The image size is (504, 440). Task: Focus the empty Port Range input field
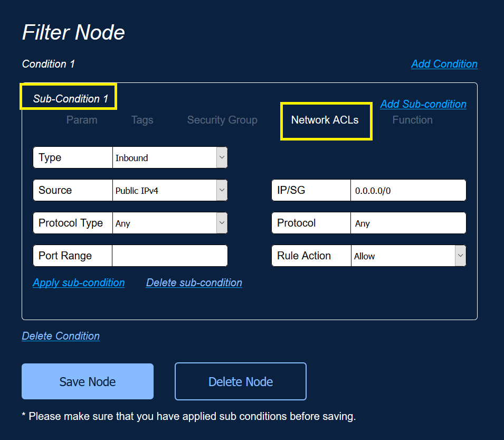pyautogui.click(x=170, y=256)
